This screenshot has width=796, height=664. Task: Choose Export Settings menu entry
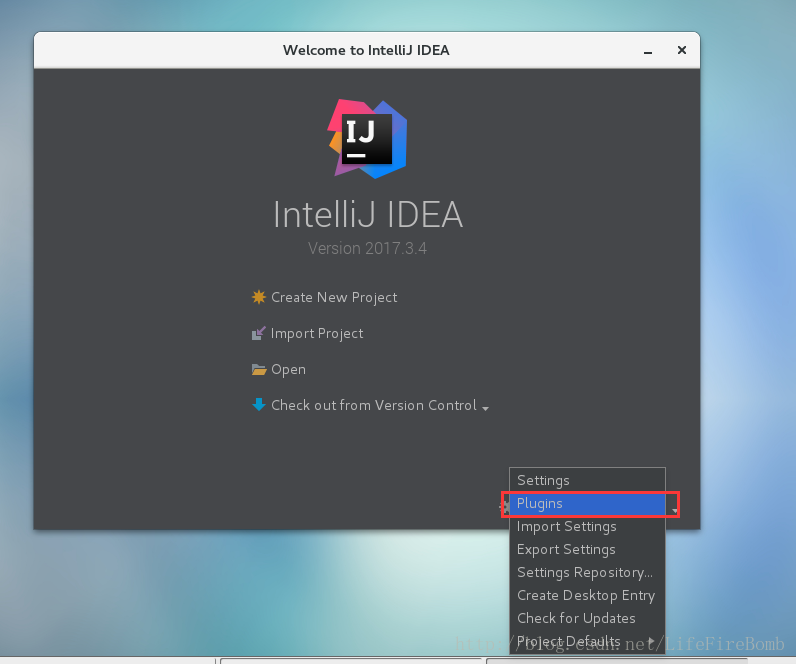587,549
